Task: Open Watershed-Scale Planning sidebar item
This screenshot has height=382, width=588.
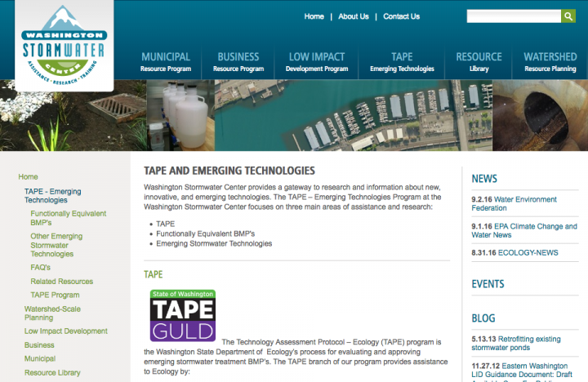Action: (x=52, y=313)
